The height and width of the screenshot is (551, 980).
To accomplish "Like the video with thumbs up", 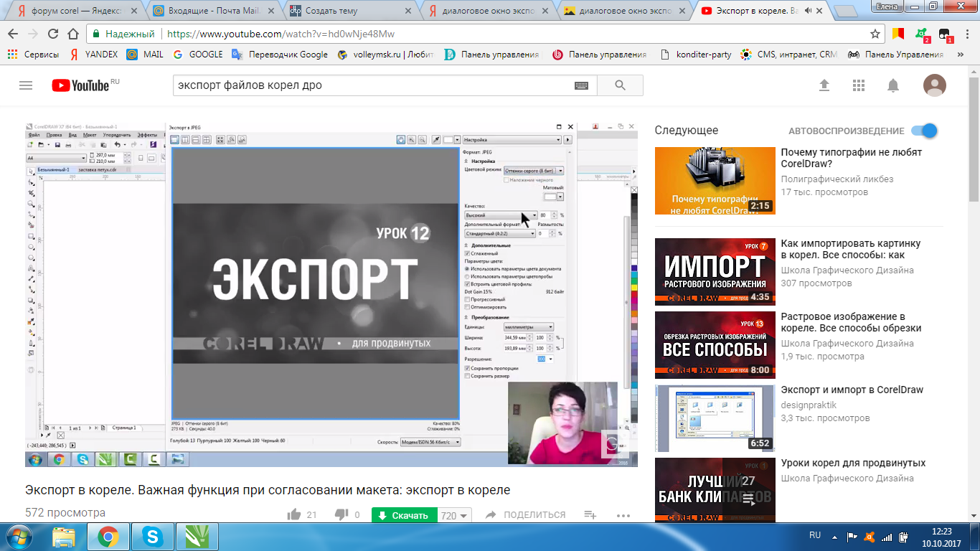I will click(x=294, y=514).
